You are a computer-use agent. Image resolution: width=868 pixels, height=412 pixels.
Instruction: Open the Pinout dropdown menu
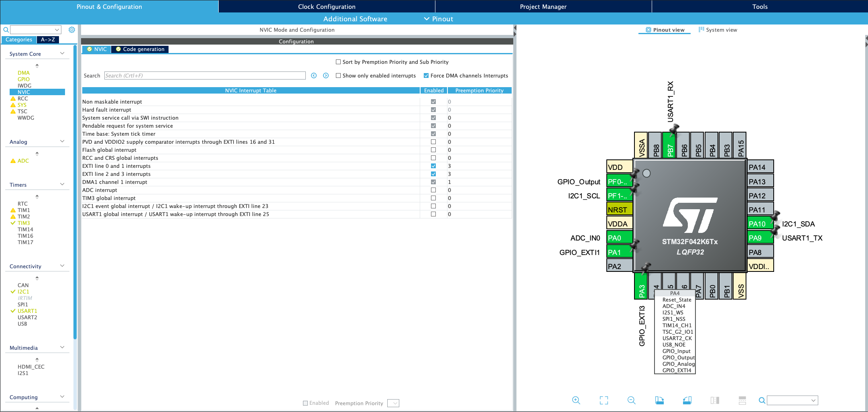click(439, 19)
